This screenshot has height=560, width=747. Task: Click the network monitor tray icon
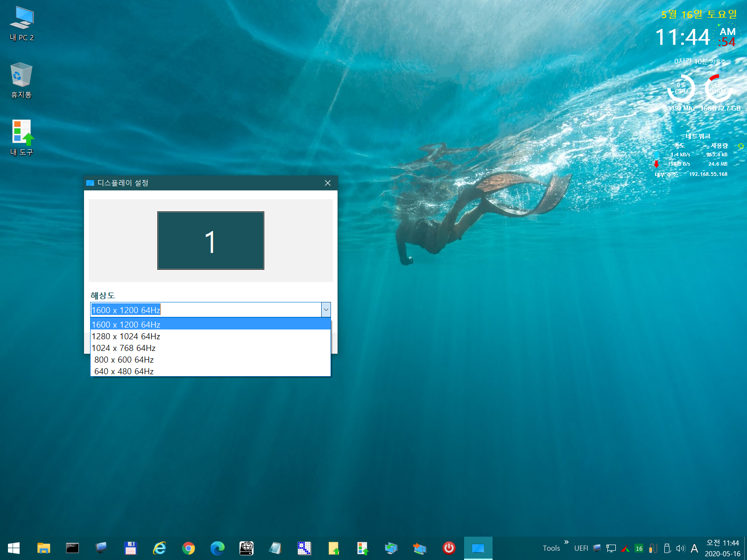pos(611,548)
